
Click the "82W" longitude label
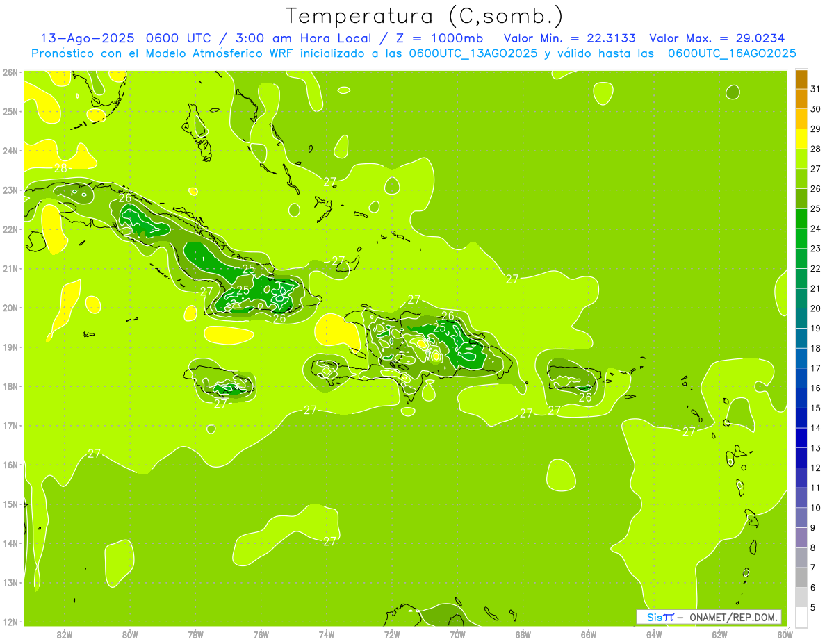point(65,634)
